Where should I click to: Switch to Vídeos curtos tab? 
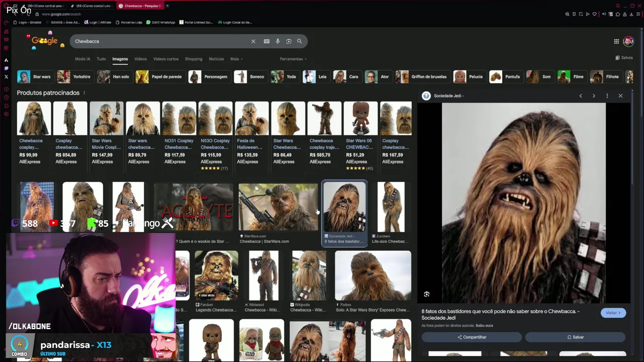tap(166, 59)
